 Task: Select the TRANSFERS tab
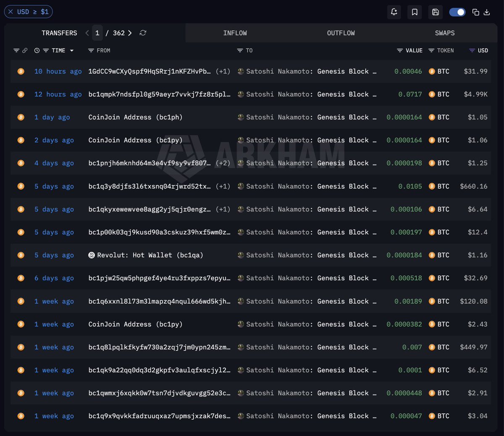click(59, 33)
